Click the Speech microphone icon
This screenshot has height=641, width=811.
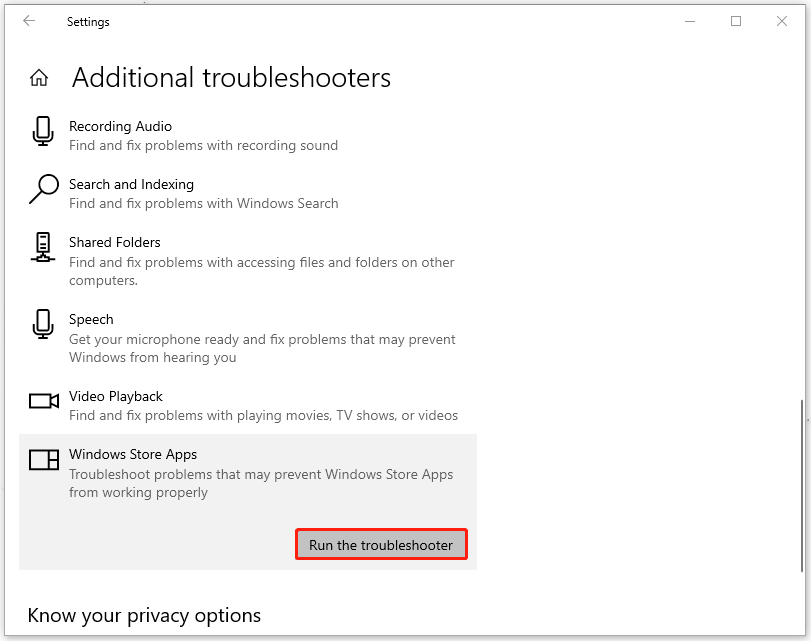(42, 325)
